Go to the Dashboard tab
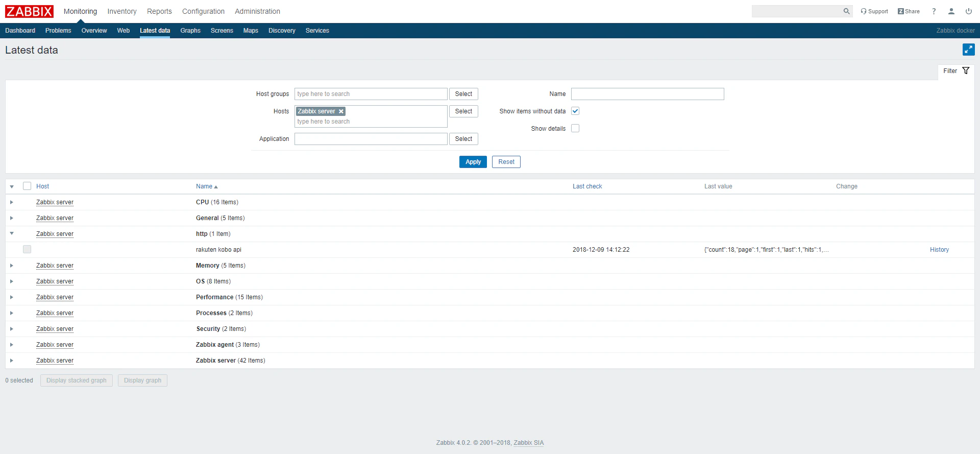 point(20,31)
